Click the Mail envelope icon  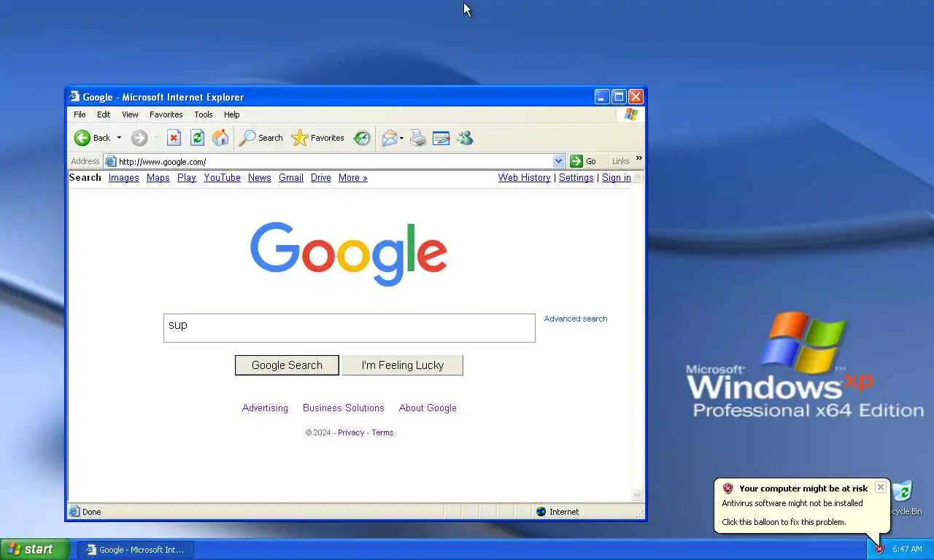click(390, 138)
